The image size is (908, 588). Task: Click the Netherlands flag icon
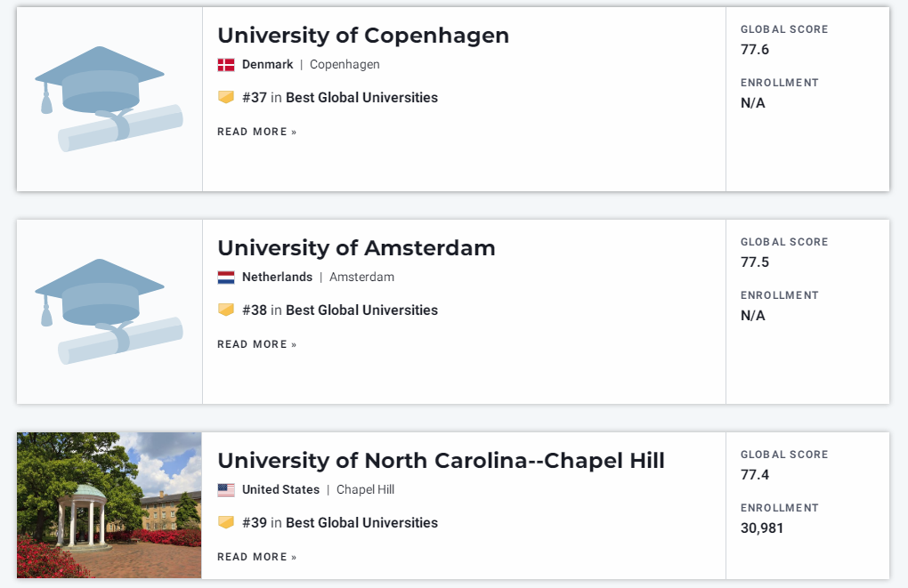226,278
